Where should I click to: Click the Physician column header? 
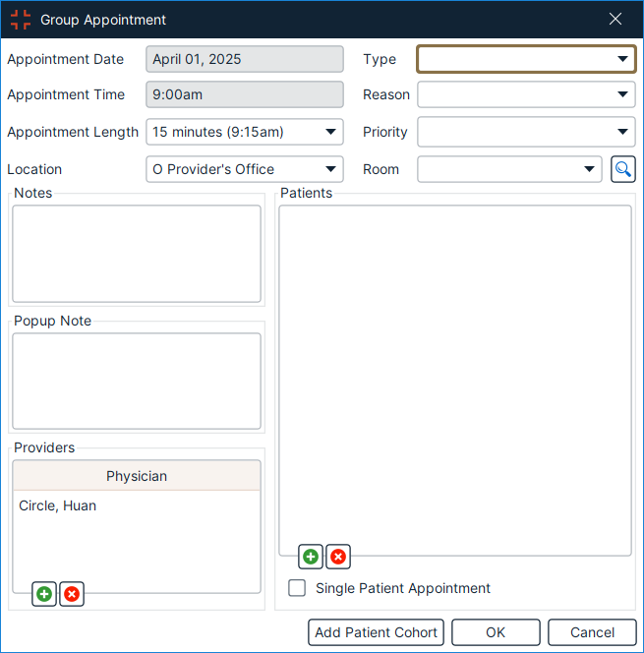click(137, 476)
